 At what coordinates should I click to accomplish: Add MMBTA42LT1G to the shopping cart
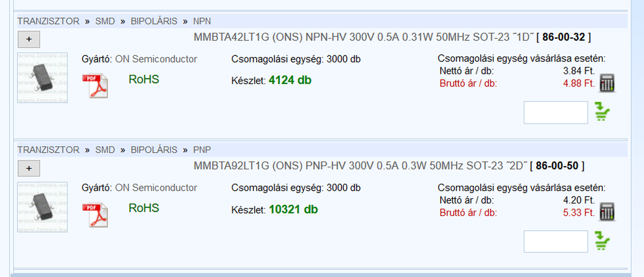(x=602, y=112)
